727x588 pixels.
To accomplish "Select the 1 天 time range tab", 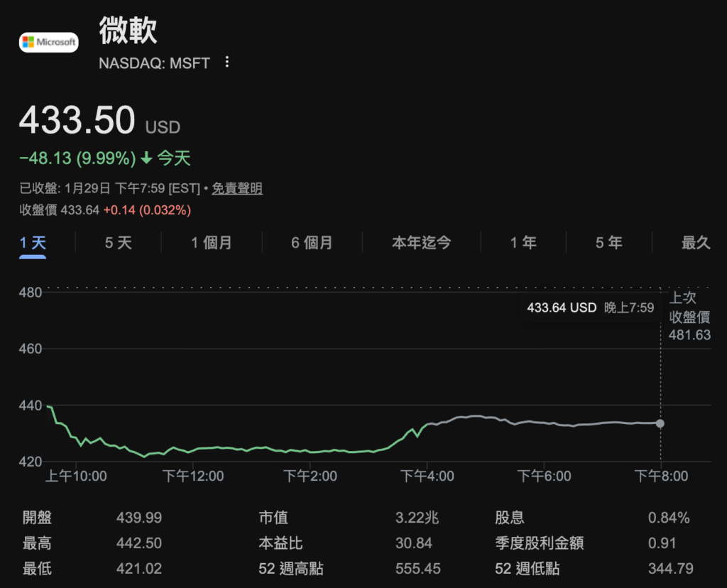I will pyautogui.click(x=33, y=243).
